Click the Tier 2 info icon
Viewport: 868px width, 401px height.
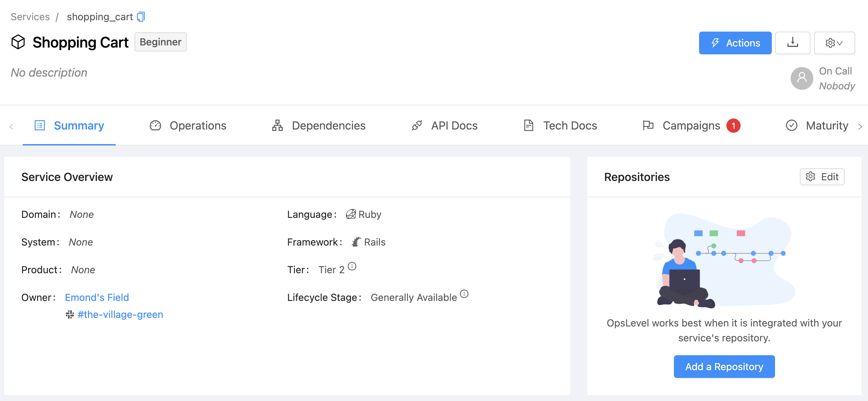pyautogui.click(x=352, y=266)
